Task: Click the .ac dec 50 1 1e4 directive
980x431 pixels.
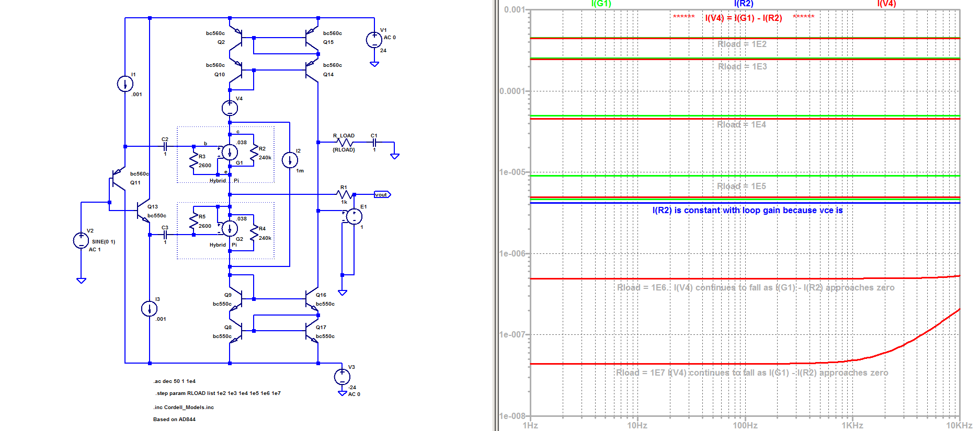Action: 175,381
